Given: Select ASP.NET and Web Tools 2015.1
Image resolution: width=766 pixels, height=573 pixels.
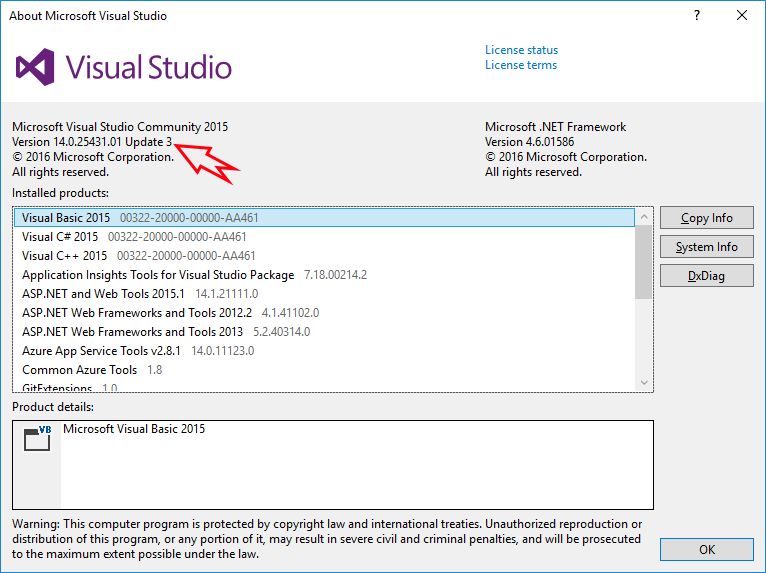Looking at the screenshot, I should tap(103, 294).
